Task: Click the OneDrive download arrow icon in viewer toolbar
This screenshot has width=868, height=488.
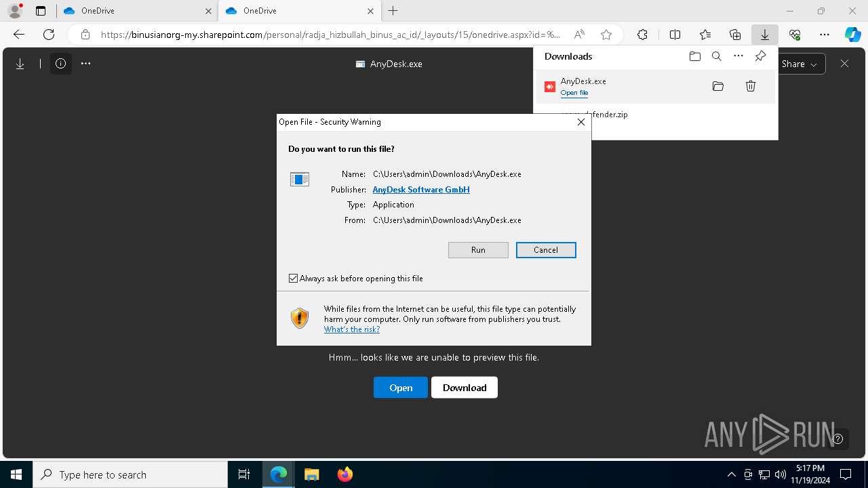Action: (20, 64)
